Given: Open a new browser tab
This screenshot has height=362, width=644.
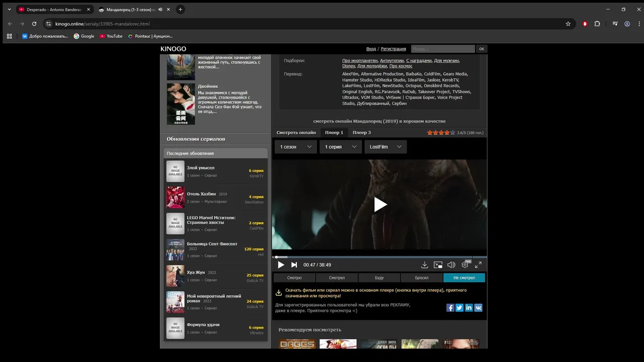Looking at the screenshot, I should tap(180, 10).
